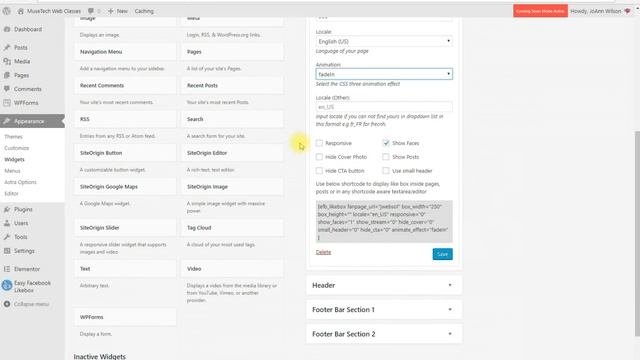
Task: Add the WPForms widget
Action: pos(125,317)
